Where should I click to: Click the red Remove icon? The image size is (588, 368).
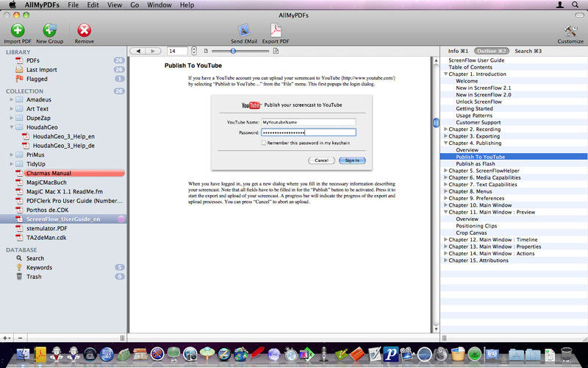pyautogui.click(x=84, y=30)
